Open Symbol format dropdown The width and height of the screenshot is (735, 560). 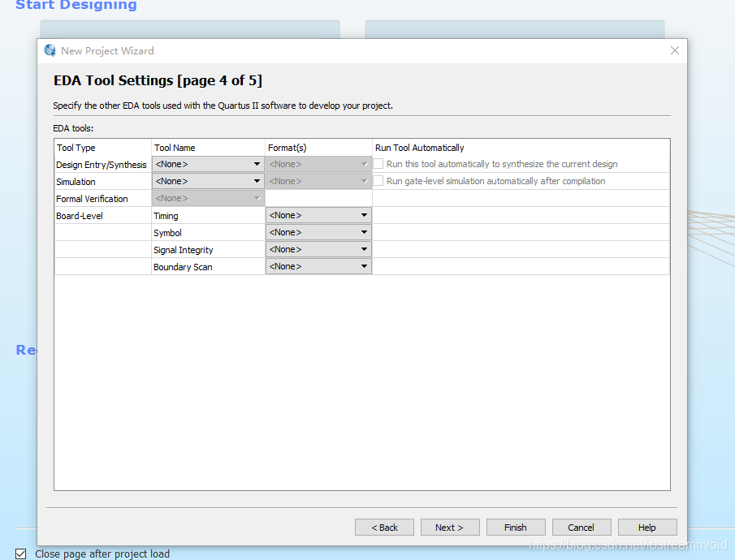(x=318, y=232)
